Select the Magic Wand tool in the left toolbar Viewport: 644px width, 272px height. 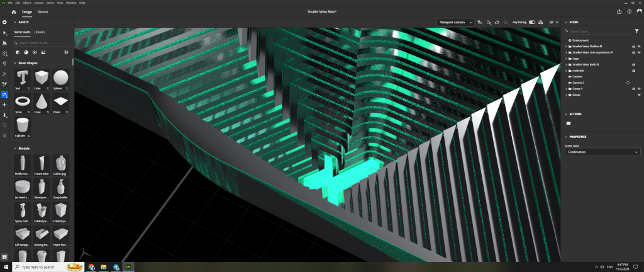click(4, 74)
